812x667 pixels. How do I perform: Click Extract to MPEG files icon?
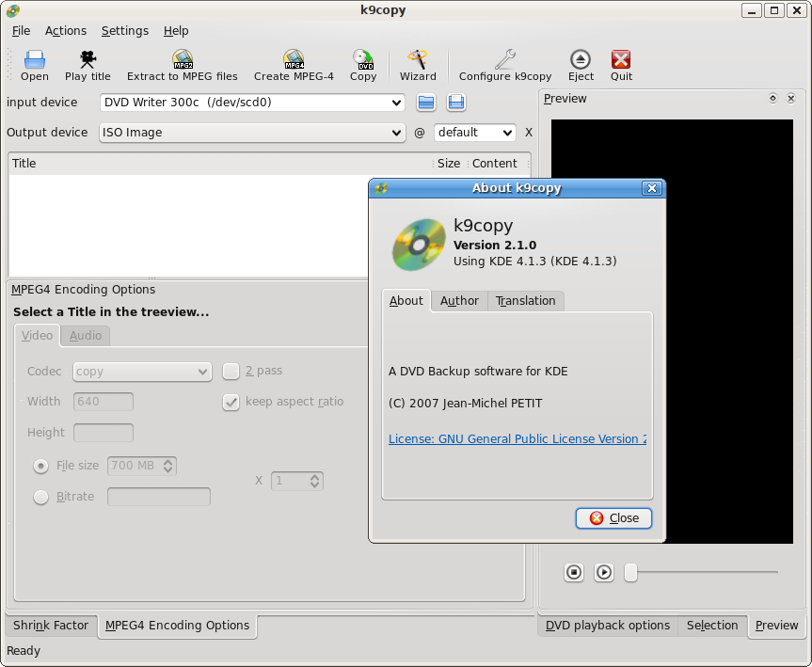(183, 60)
